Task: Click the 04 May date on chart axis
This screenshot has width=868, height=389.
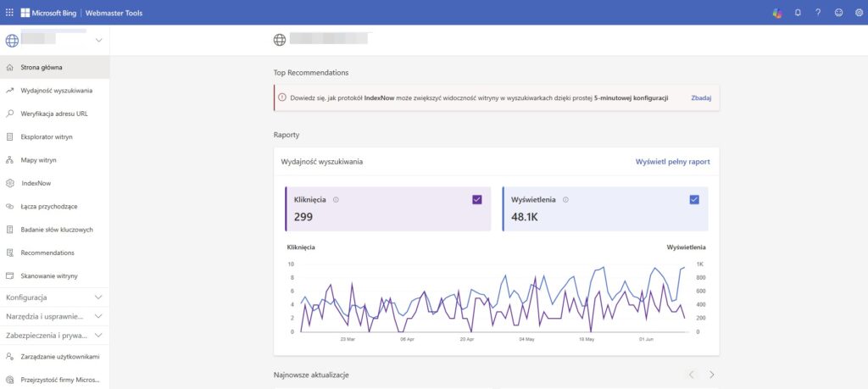Action: [526, 339]
